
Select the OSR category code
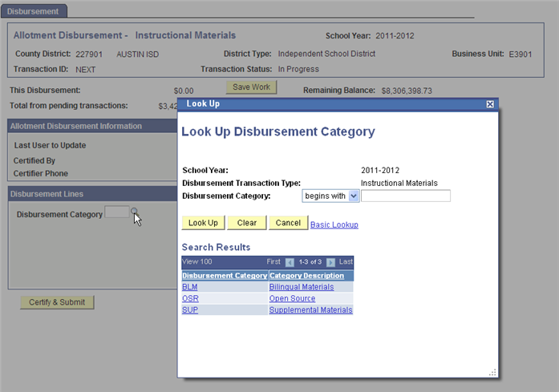(190, 298)
